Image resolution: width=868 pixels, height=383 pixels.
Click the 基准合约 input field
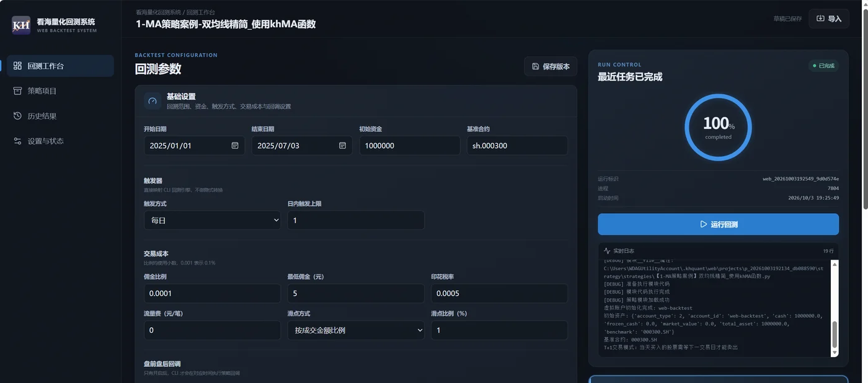(x=517, y=146)
